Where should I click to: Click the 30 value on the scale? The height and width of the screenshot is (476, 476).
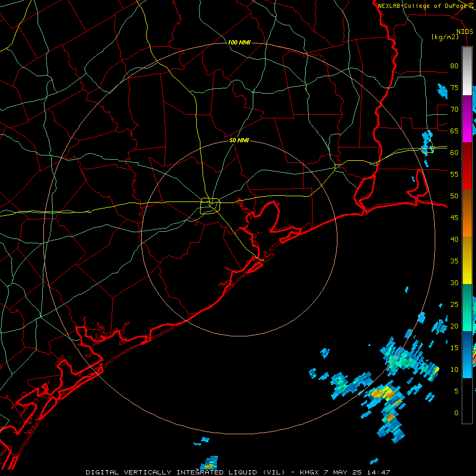[x=454, y=282]
